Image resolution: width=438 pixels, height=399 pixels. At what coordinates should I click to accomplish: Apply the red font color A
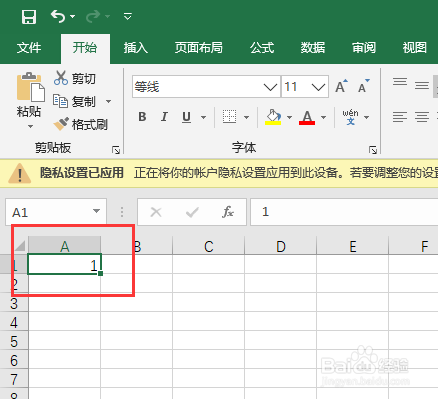[x=307, y=117]
